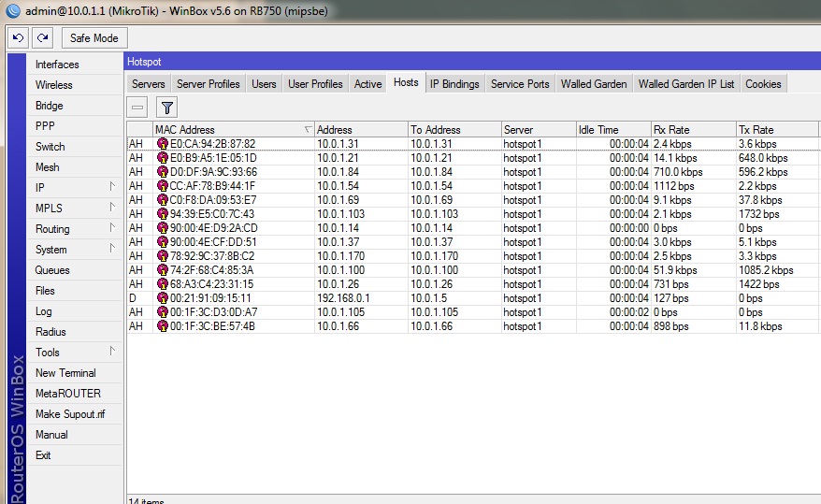Select host icon for CC:AF:78:B9:44:1F
Image resolution: width=821 pixels, height=504 pixels.
click(x=163, y=186)
